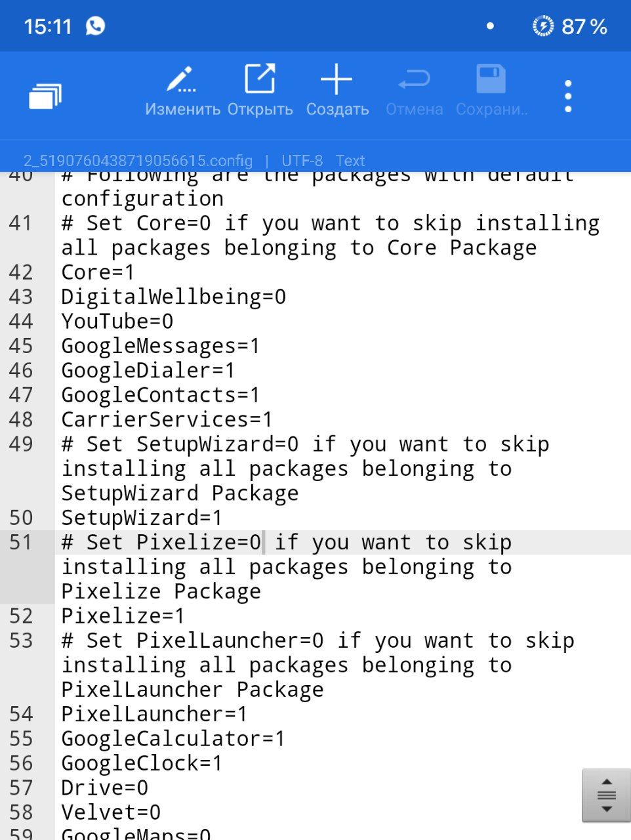Place cursor on the DigitalWellbeing=0 line

[173, 297]
